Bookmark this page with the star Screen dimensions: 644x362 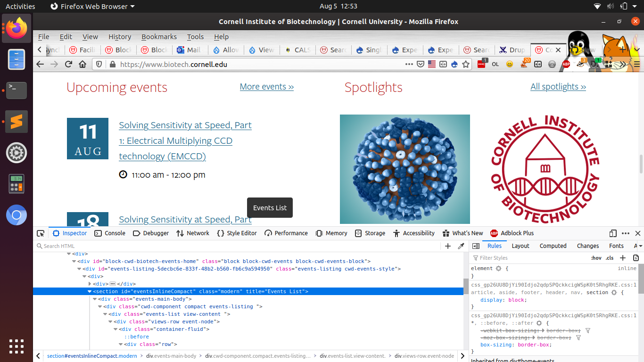click(466, 64)
